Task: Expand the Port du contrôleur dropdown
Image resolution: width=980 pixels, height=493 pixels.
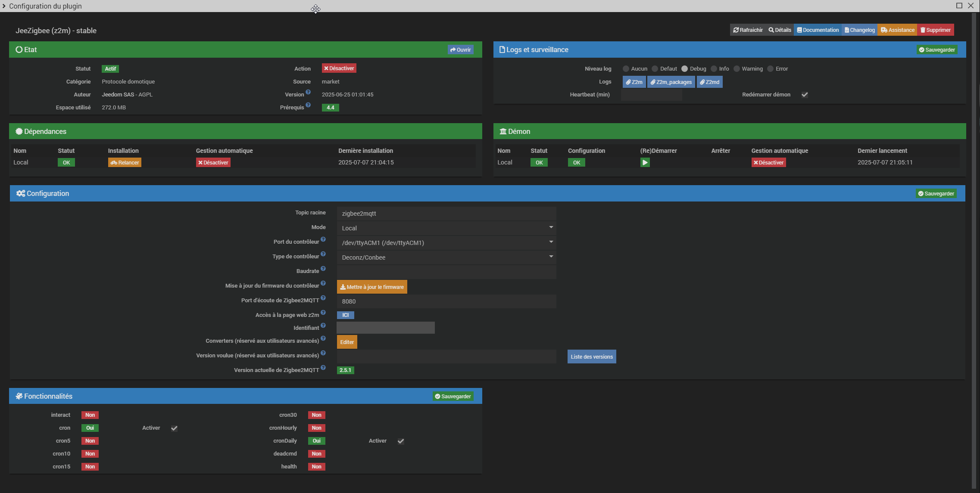Action: pos(446,242)
